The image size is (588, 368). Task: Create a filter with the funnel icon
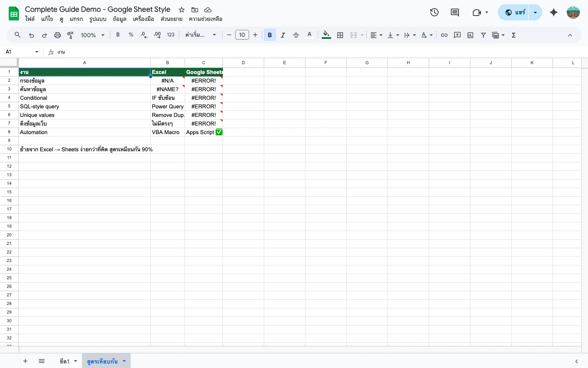tap(483, 35)
